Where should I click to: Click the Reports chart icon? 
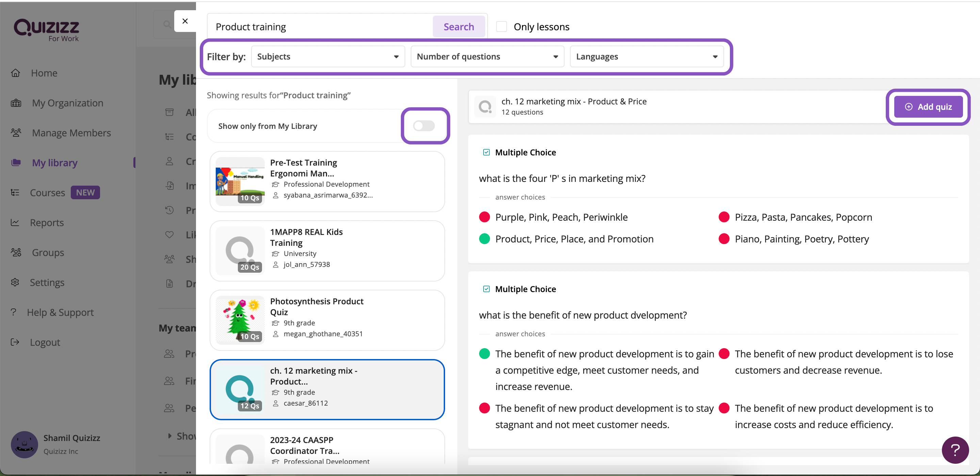[x=15, y=222]
